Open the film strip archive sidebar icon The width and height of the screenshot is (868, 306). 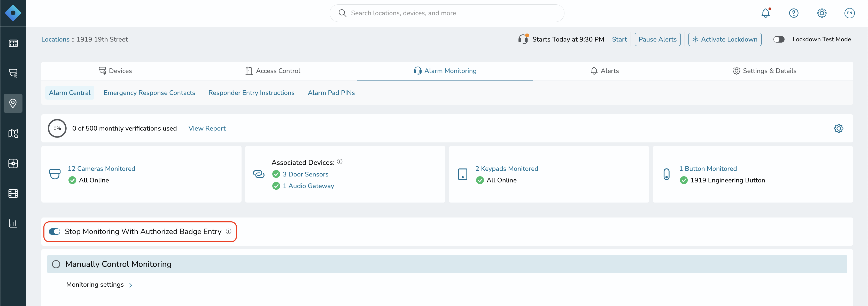point(13,194)
